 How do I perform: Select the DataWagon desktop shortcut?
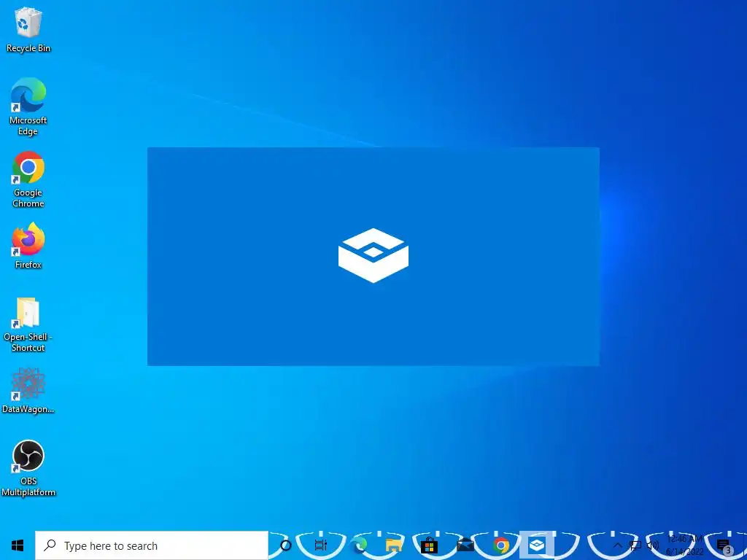click(28, 391)
